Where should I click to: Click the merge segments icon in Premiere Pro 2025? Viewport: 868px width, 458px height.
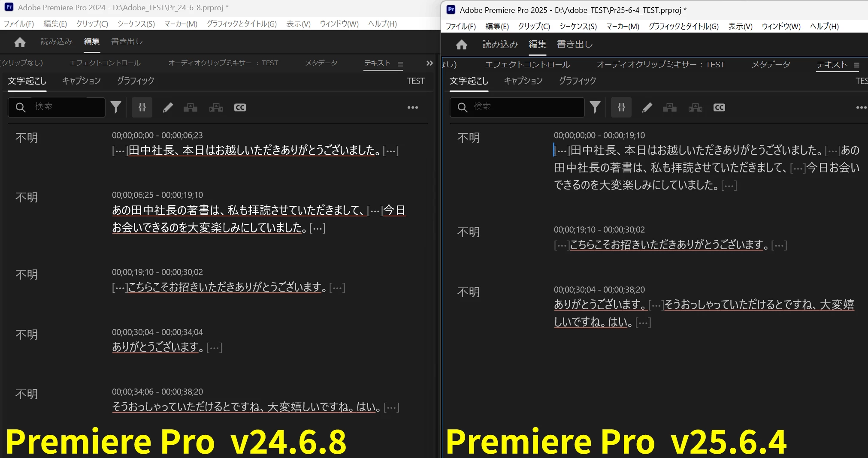(x=696, y=108)
